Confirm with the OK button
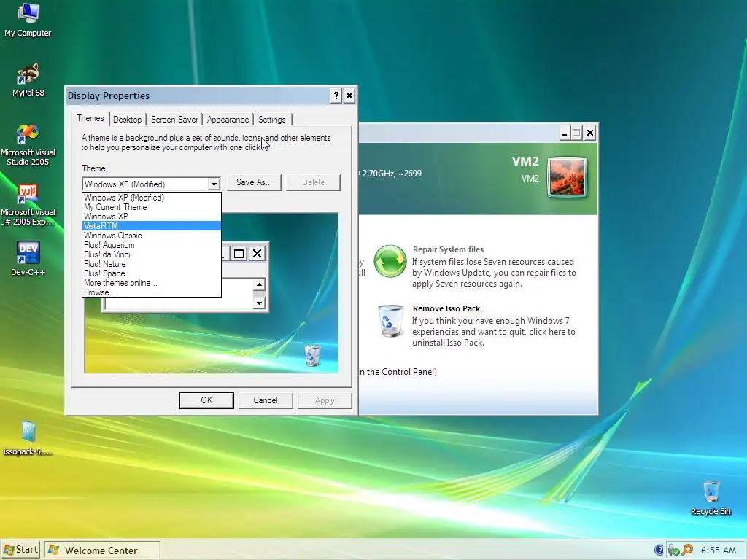This screenshot has height=560, width=747. [x=206, y=400]
